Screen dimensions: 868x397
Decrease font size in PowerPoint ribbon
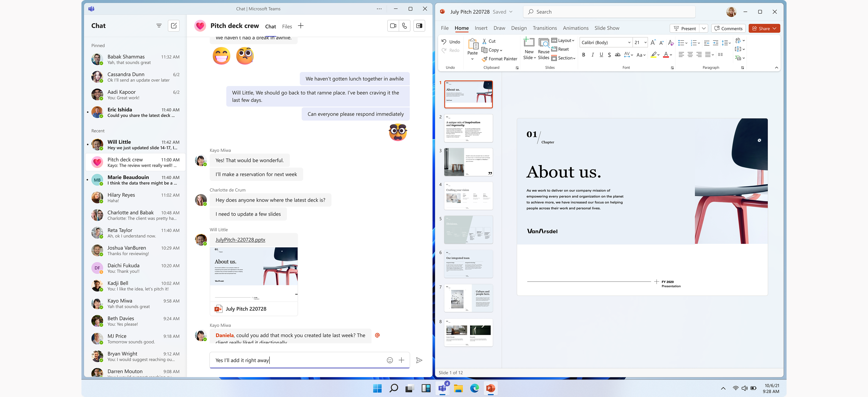point(661,43)
